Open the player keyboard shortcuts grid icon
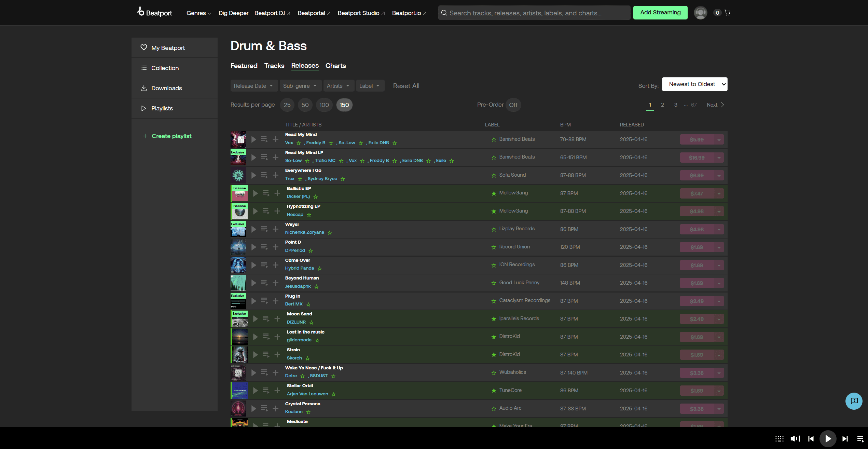The image size is (868, 449). click(x=780, y=439)
